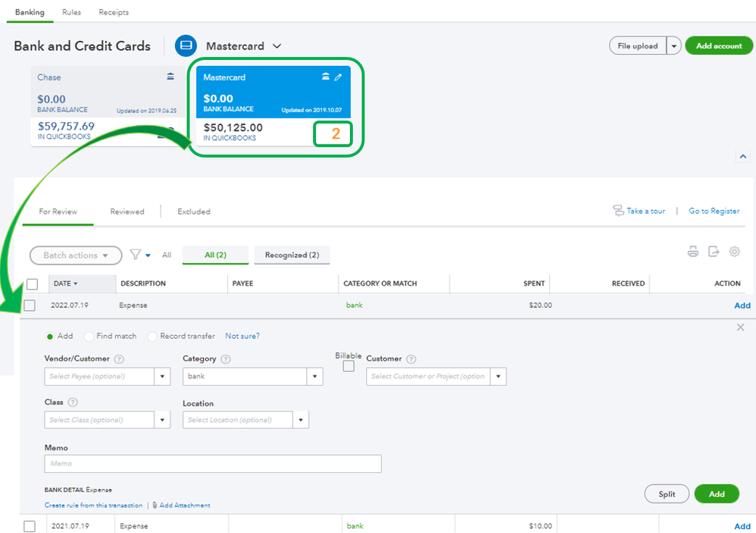Open the Excluded tab
Screen dimensions: 756x533
194,212
